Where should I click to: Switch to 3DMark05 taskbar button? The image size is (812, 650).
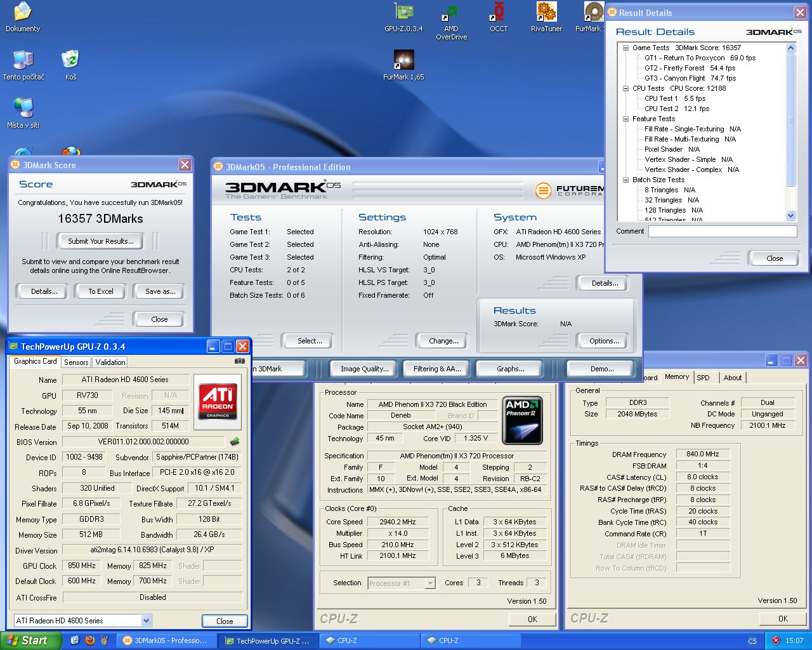166,640
